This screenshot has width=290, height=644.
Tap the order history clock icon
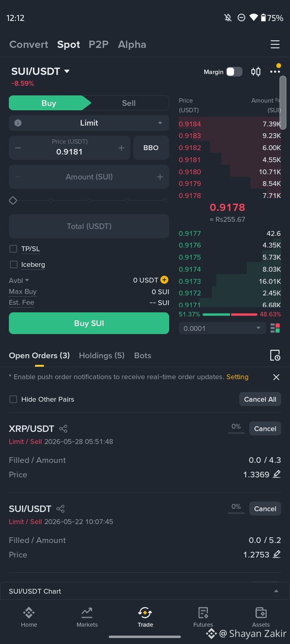click(x=275, y=355)
